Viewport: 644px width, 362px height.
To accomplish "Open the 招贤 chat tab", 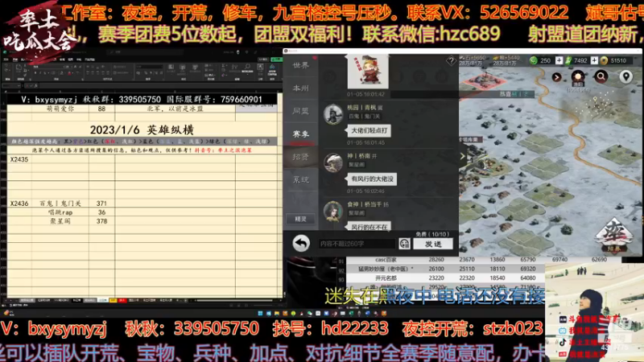I will [300, 157].
